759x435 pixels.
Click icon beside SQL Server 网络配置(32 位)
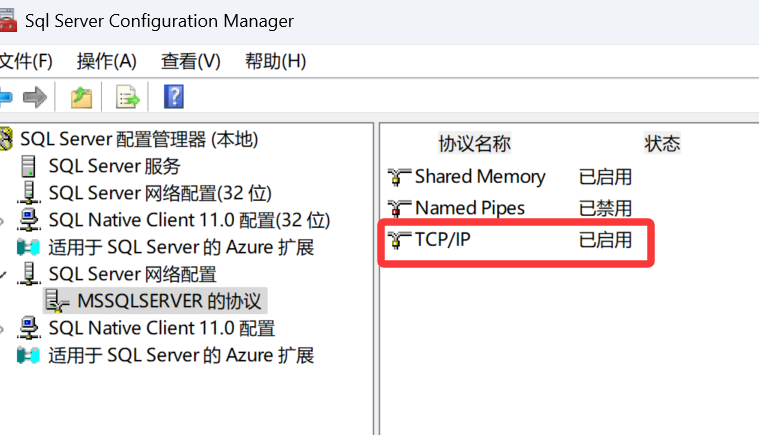click(29, 193)
